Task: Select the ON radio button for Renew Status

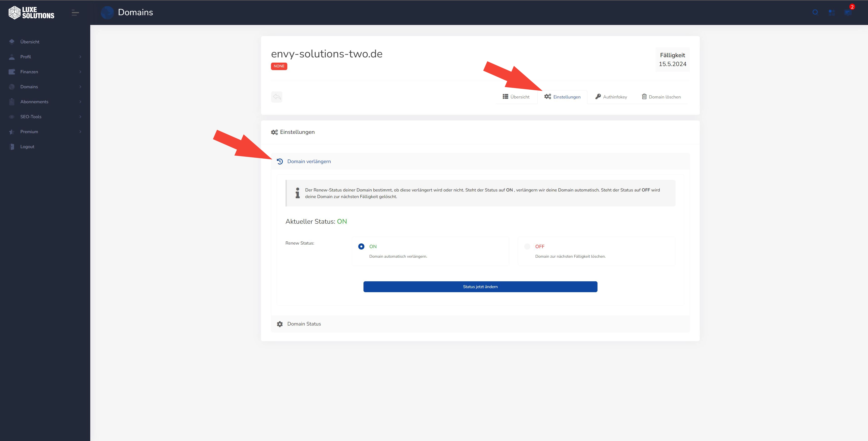Action: coord(360,246)
